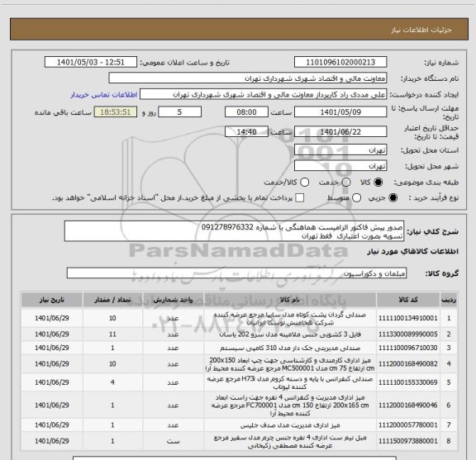Viewport: 476px width, 460px height.
Task: Select the کالا/خدمت category radio button
Action: tap(304, 182)
